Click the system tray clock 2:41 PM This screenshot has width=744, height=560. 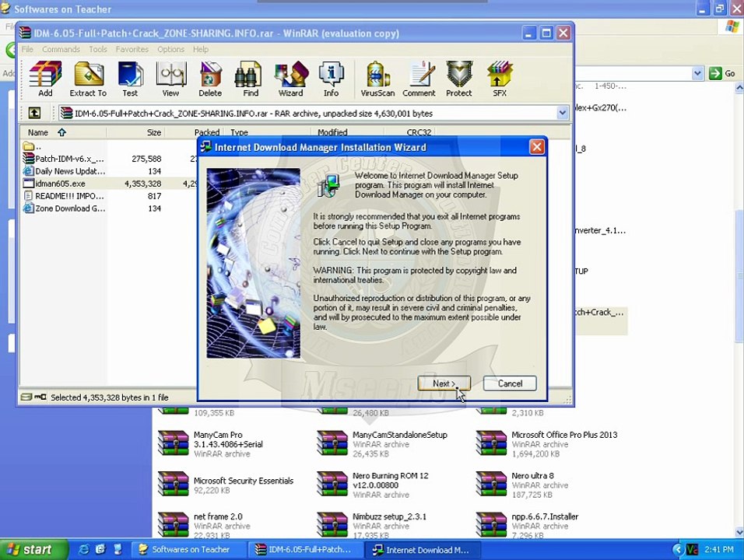[x=719, y=550]
